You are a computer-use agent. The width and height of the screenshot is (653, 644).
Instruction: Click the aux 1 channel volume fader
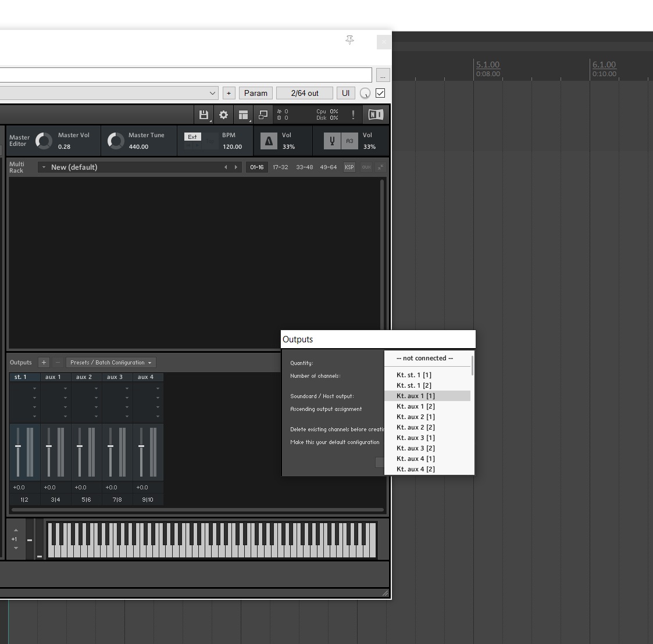click(49, 446)
